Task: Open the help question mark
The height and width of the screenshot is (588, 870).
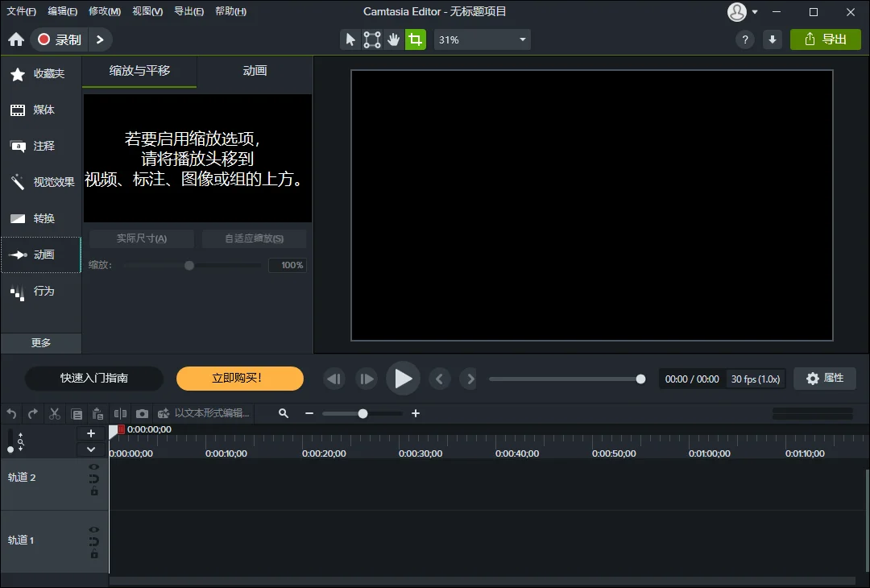Action: pyautogui.click(x=745, y=39)
